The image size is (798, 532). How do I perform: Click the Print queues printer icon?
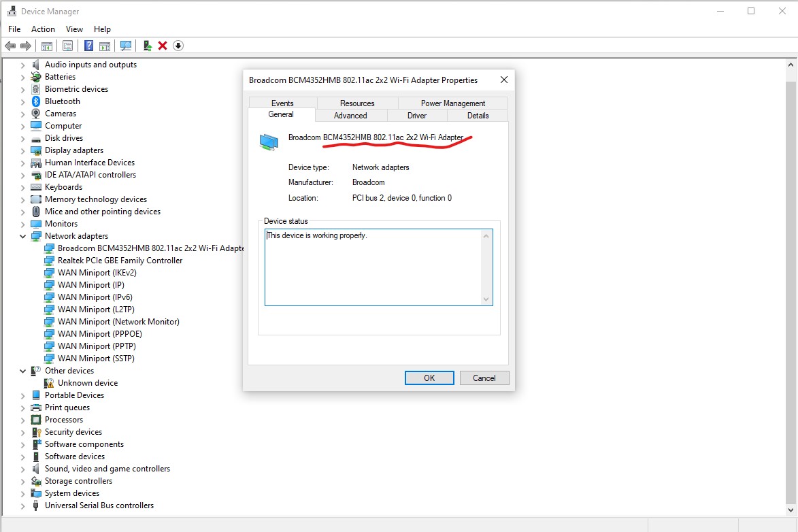coord(35,408)
